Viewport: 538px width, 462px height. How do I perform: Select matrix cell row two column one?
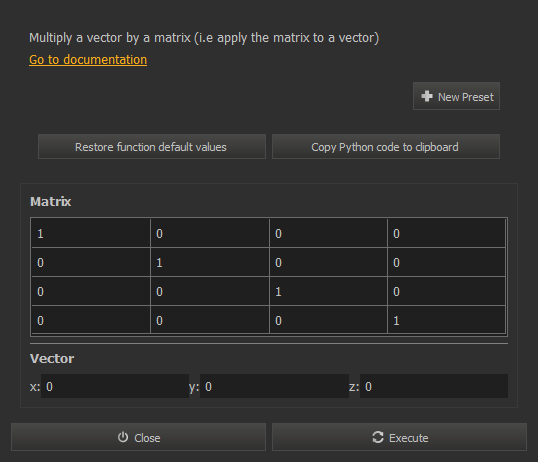click(x=91, y=262)
